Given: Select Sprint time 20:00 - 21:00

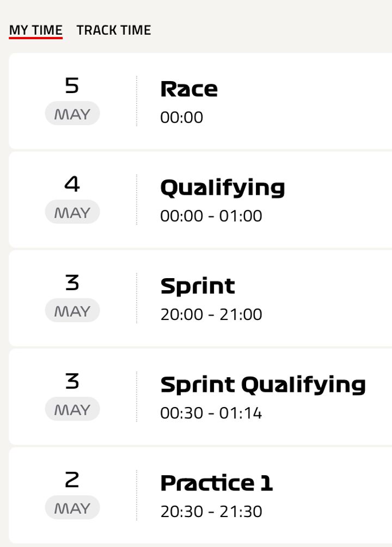Looking at the screenshot, I should 211,314.
